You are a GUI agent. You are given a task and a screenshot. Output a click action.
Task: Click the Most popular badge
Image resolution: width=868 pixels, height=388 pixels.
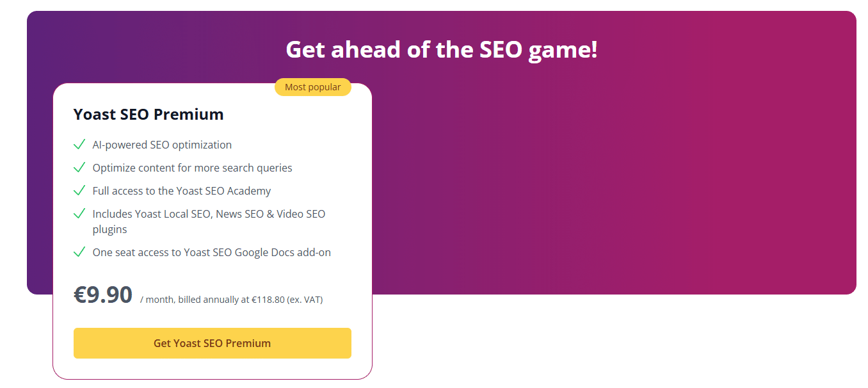coord(312,87)
